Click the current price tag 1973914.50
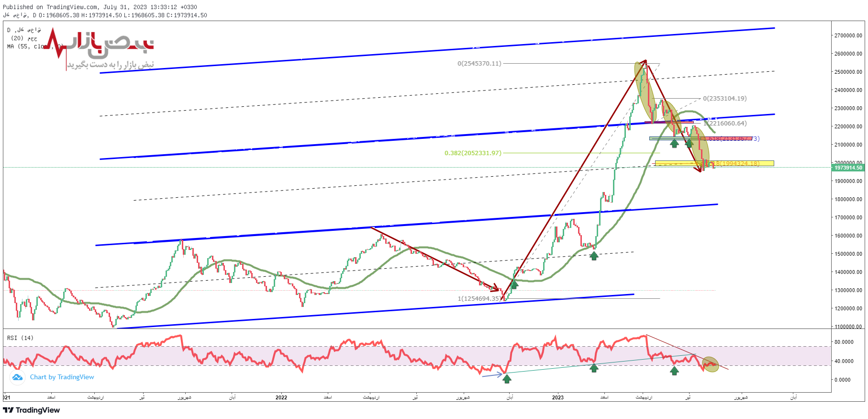 pos(848,168)
